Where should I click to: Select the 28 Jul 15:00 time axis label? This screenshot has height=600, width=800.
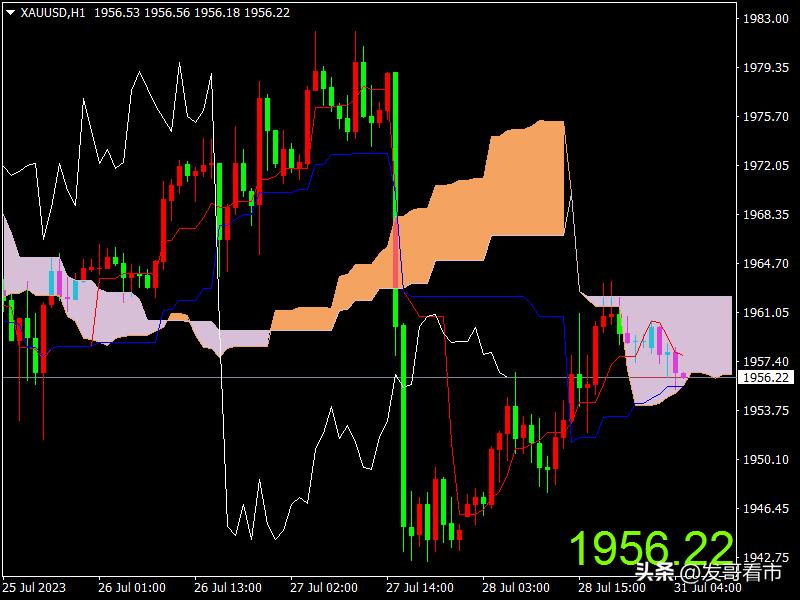[611, 588]
